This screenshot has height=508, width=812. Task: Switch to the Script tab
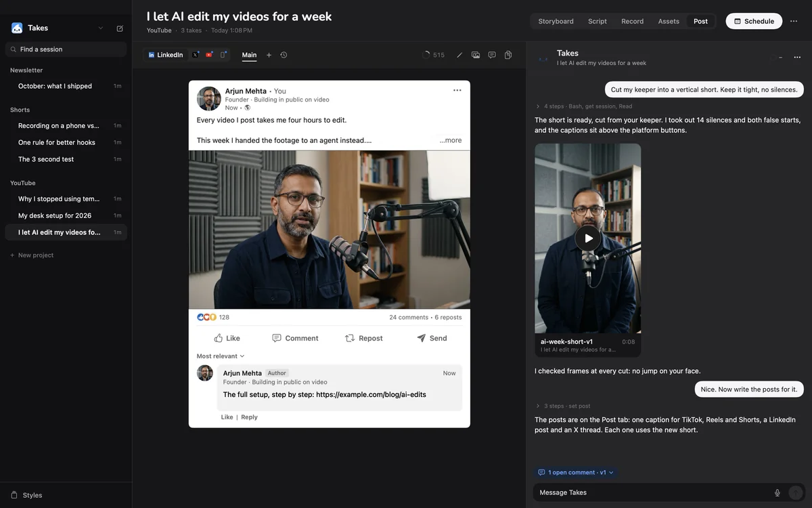[x=597, y=21]
